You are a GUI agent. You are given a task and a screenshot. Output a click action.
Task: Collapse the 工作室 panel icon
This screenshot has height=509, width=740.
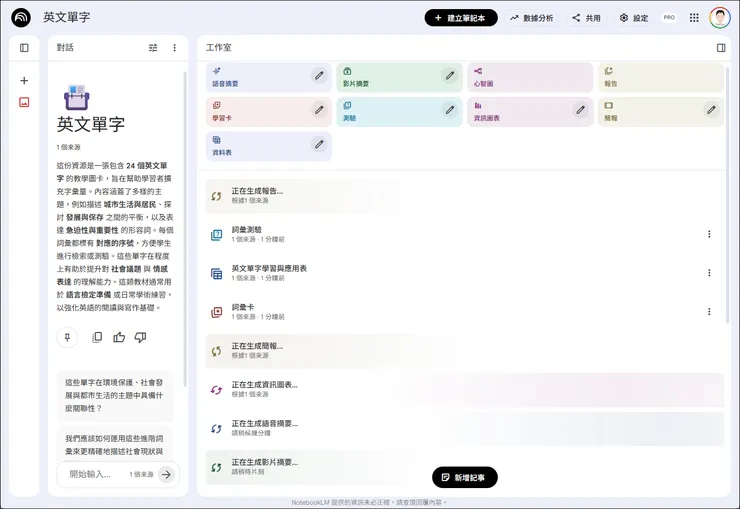tap(721, 48)
